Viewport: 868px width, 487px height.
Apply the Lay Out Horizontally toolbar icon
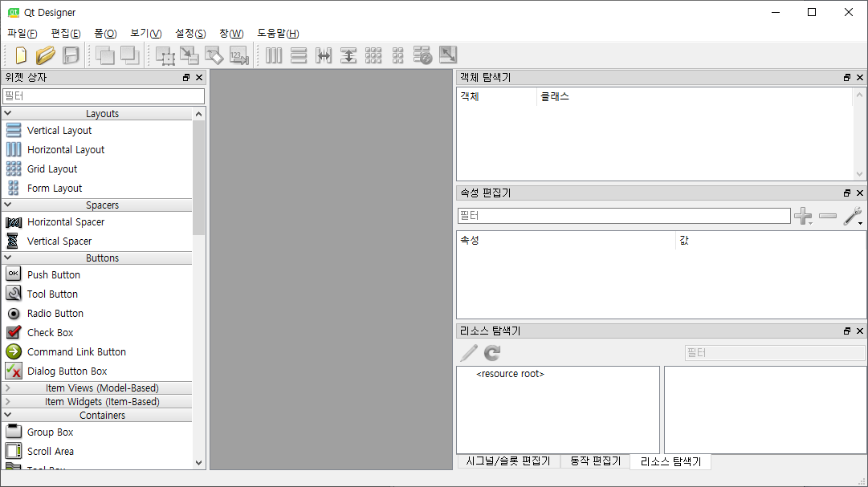click(x=274, y=55)
